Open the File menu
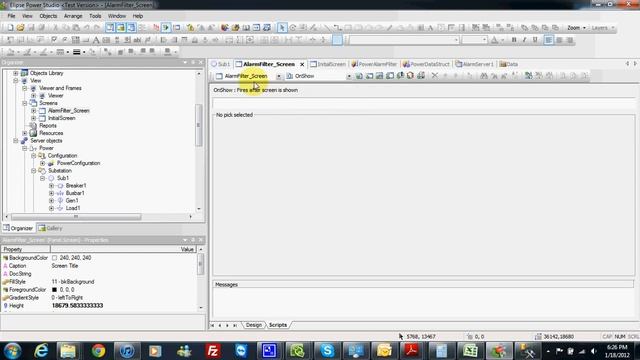Viewport: 640px width, 360px height. [x=11, y=16]
